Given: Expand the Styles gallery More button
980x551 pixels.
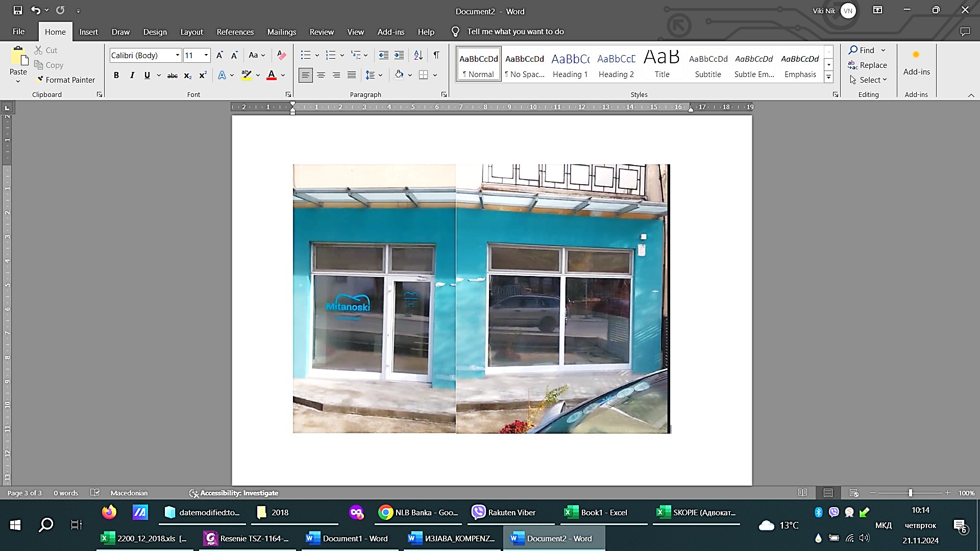Looking at the screenshot, I should click(x=829, y=78).
